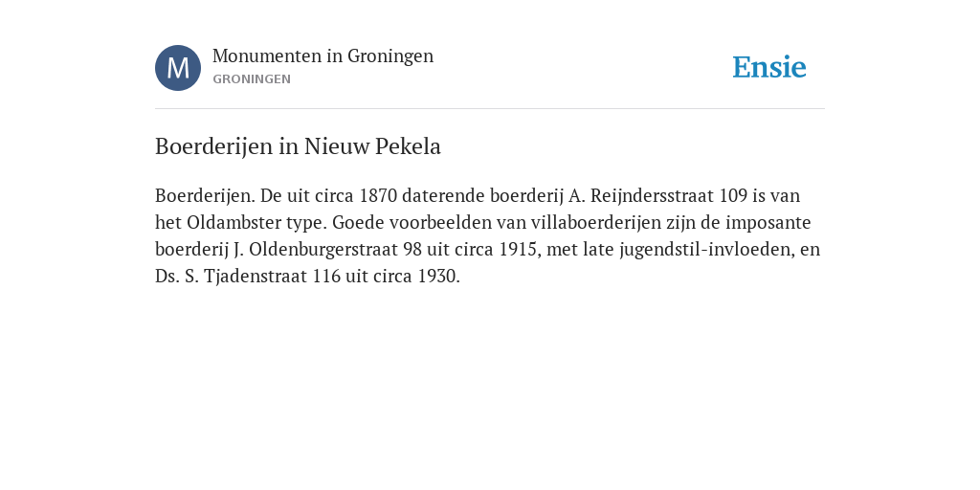Open Monumenten in Groningen author name

(x=323, y=56)
